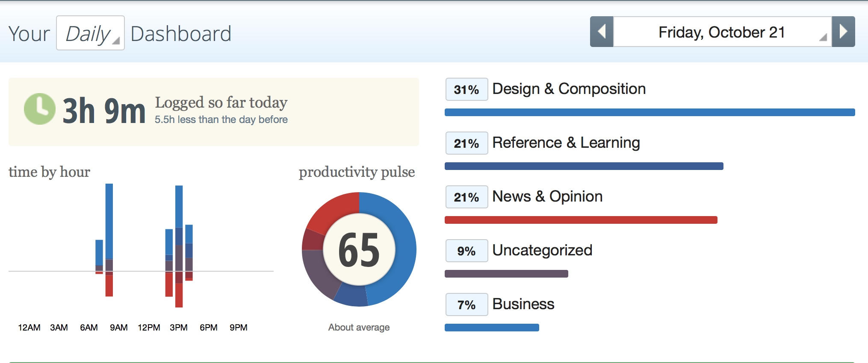Click the 7% Business badge
This screenshot has width=868, height=363.
pyautogui.click(x=466, y=304)
